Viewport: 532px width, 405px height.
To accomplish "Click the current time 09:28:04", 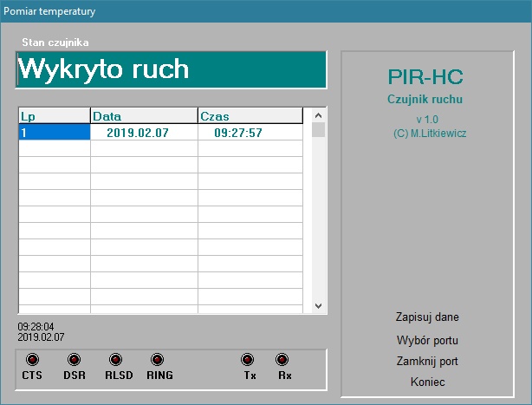I will [x=36, y=327].
